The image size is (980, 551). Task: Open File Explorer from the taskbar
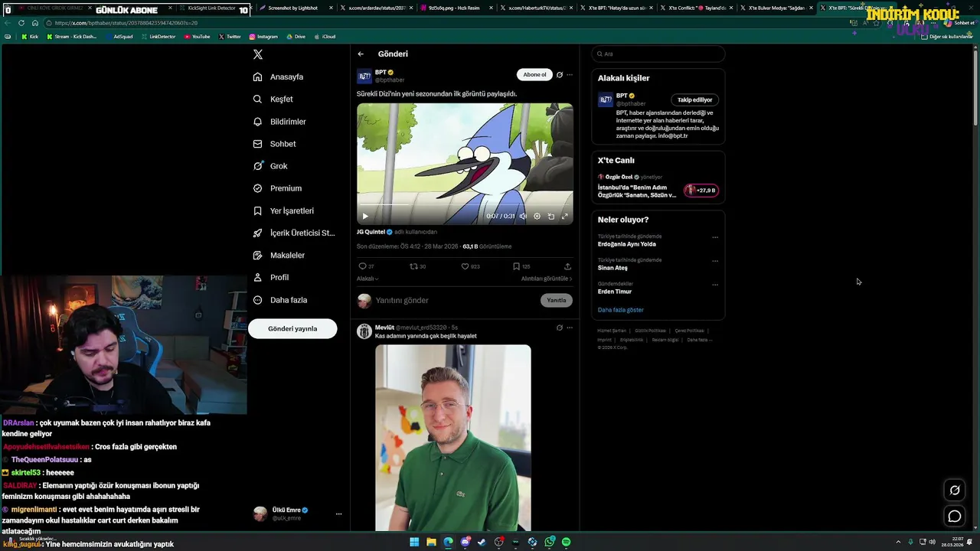tap(431, 542)
